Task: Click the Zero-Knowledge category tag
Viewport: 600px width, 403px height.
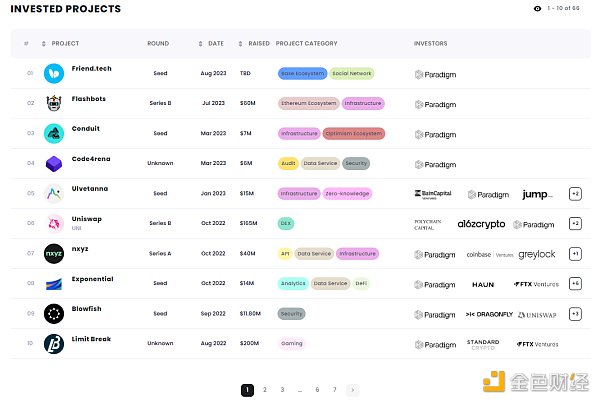Action: click(347, 194)
